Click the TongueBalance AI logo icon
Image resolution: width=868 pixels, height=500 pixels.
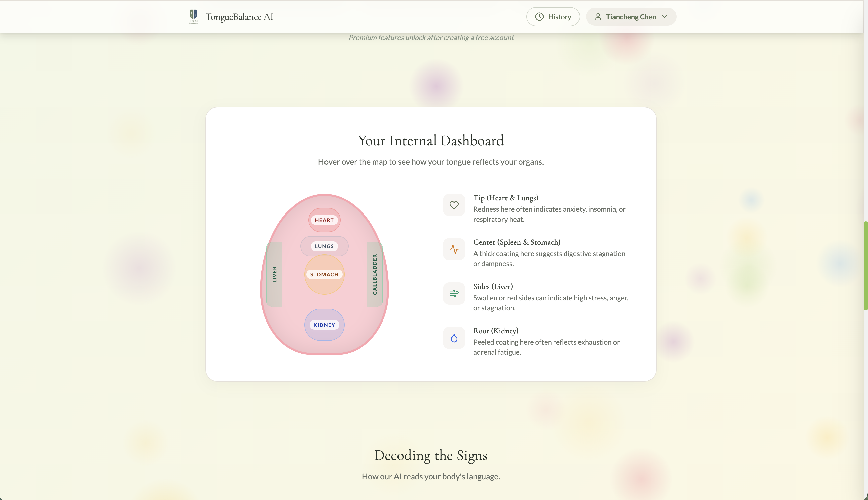(x=193, y=16)
